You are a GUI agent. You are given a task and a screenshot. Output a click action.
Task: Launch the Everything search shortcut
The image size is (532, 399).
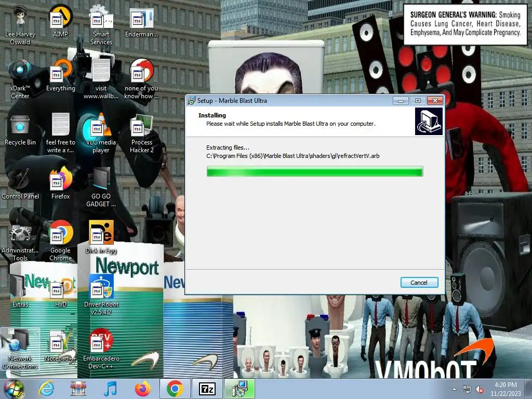pos(60,75)
